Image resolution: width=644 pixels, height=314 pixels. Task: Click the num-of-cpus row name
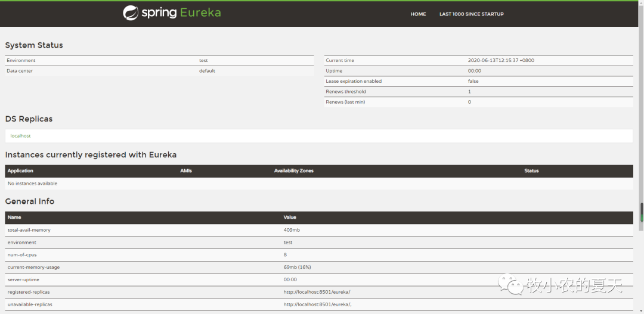(22, 255)
